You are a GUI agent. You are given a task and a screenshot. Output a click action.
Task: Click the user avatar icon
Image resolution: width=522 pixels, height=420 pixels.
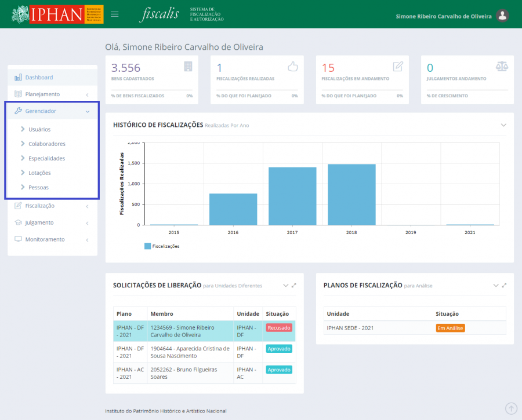click(503, 16)
